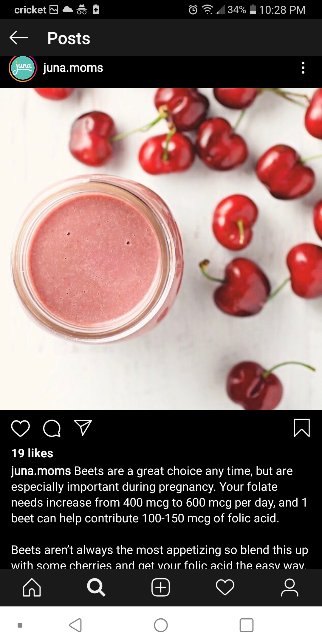
Task: View the 19 likes list
Action: pos(32,453)
